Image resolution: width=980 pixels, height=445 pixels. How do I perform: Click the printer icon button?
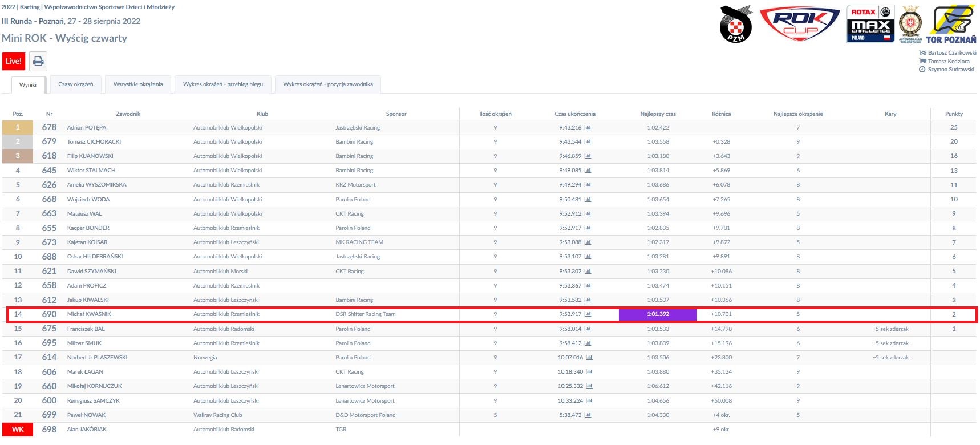tap(38, 61)
